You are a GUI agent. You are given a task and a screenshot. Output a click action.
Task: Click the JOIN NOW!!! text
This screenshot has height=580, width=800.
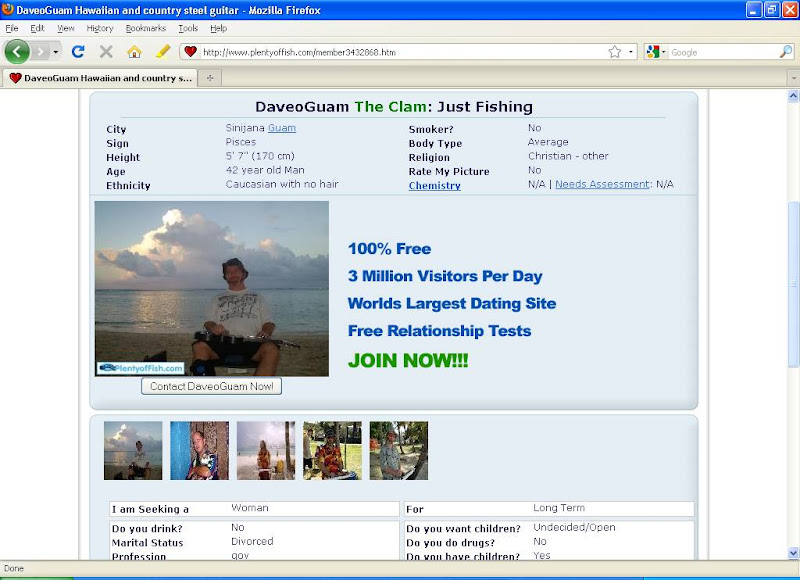pos(408,360)
